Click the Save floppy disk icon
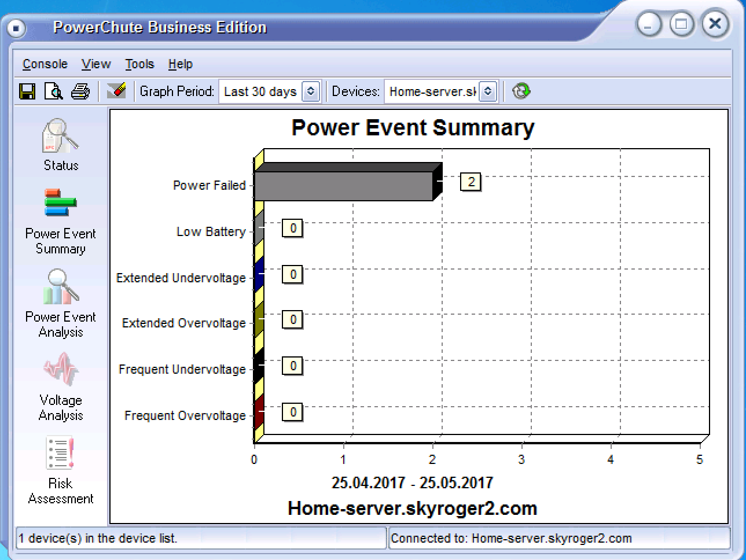Screen dimensions: 746x560 click(x=27, y=91)
